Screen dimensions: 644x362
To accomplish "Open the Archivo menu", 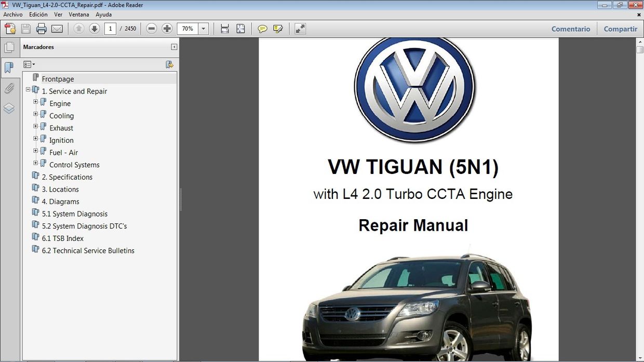I will click(12, 15).
